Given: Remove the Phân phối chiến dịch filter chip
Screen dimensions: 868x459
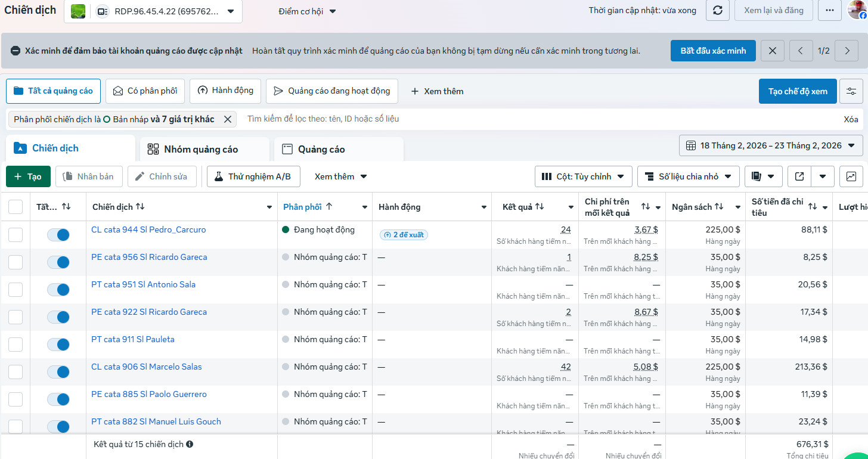Looking at the screenshot, I should pos(227,119).
